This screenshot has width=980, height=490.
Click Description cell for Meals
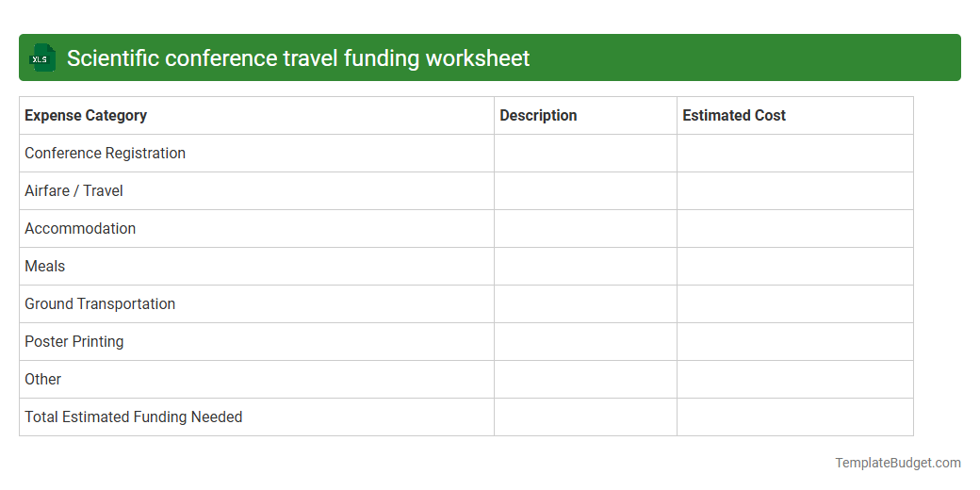click(585, 267)
